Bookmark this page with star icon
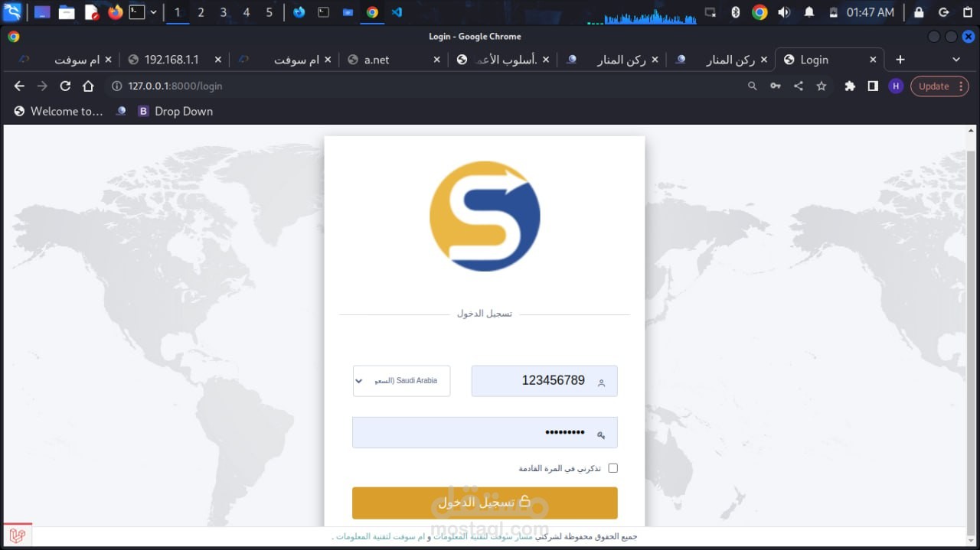The height and width of the screenshot is (550, 980). coord(822,86)
